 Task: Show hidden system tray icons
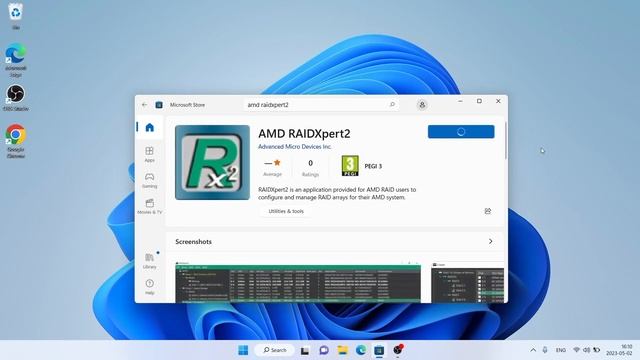click(x=533, y=350)
